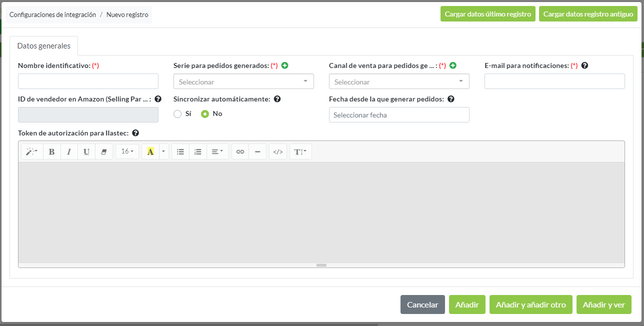This screenshot has width=644, height=326.
Task: Switch to the Datos generales tab
Action: tap(44, 46)
